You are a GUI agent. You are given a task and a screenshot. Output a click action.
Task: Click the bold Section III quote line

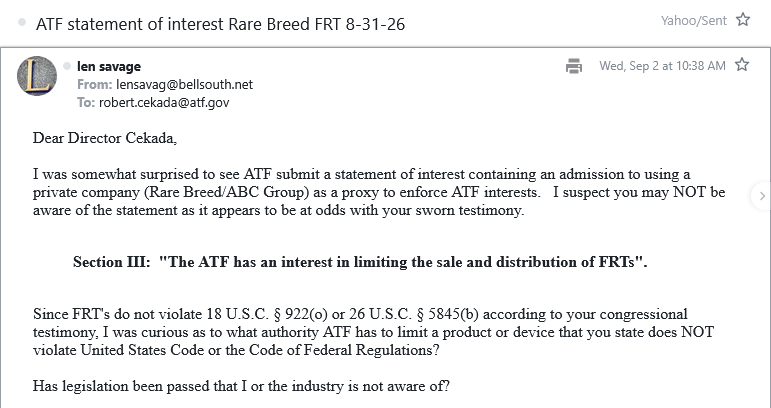pos(360,262)
